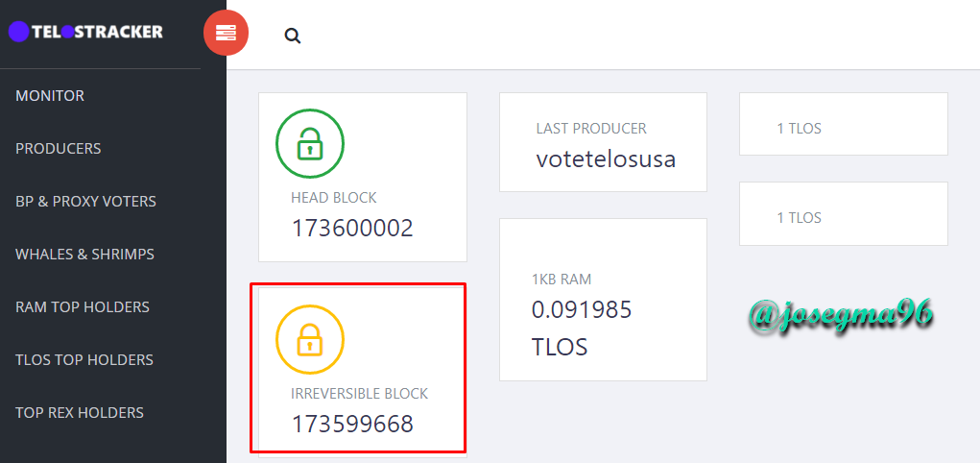Select last producer votetelosusa
The image size is (980, 463).
coord(606,158)
